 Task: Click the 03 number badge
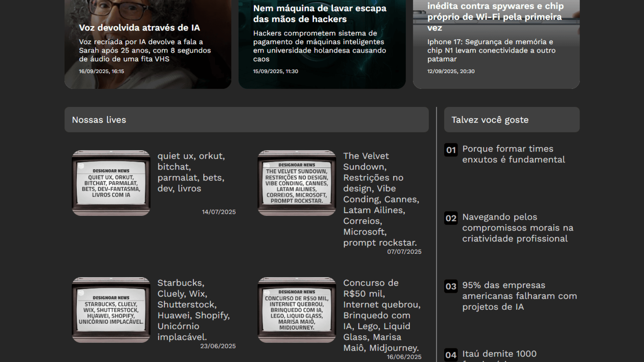coord(451,286)
